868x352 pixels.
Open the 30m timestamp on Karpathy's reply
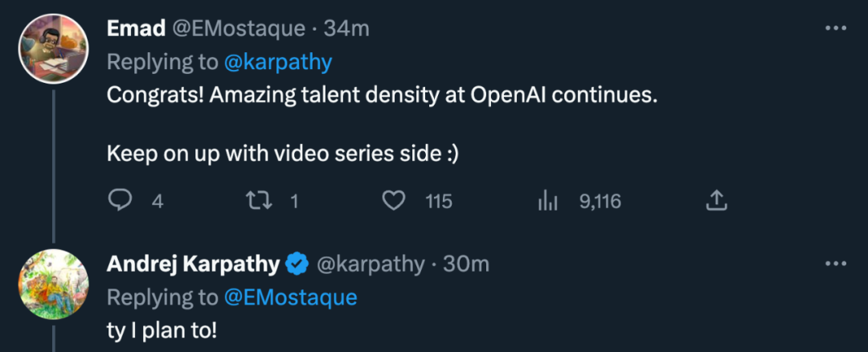(465, 264)
